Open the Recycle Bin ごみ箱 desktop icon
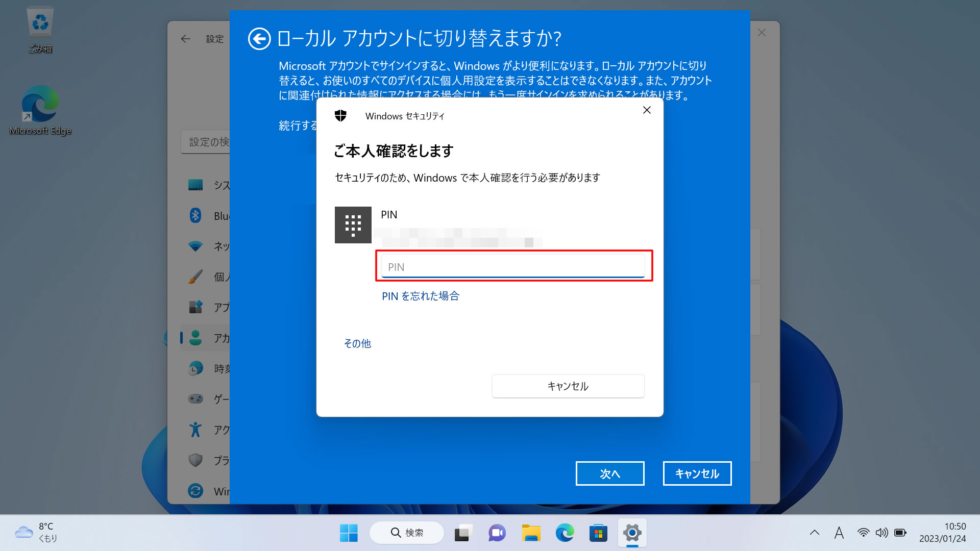 pyautogui.click(x=40, y=30)
